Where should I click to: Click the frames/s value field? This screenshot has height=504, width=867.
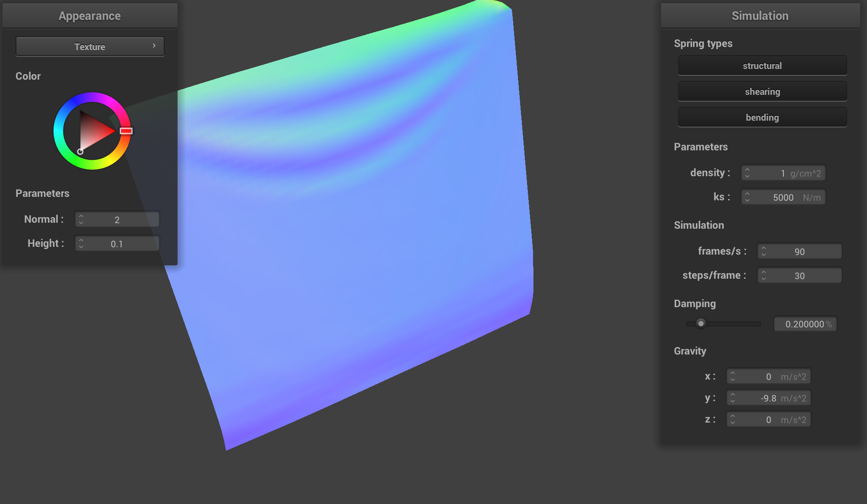(x=799, y=251)
